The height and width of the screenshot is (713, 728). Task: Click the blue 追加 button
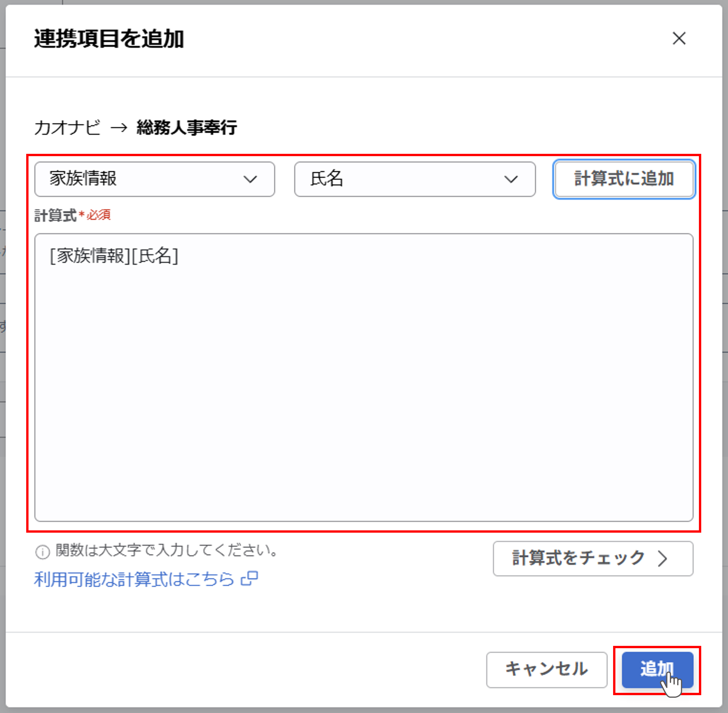click(x=657, y=669)
